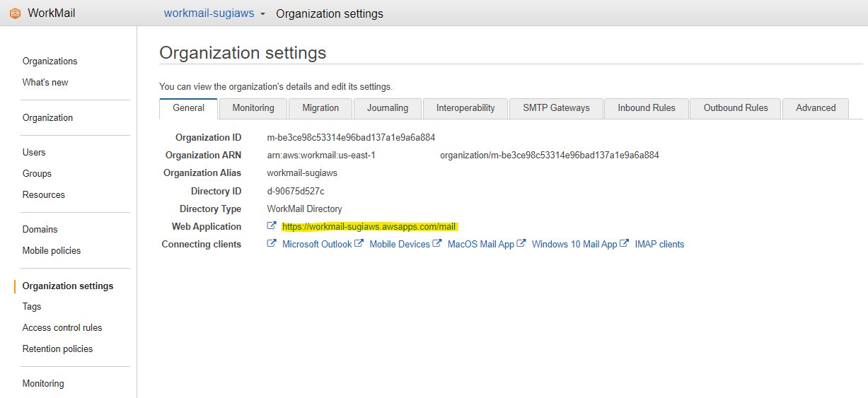Image resolution: width=868 pixels, height=398 pixels.
Task: Switch to the General tab
Action: (x=188, y=108)
